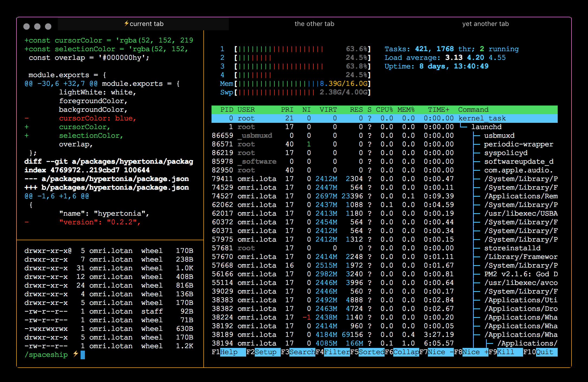Select the /Library/Framewor process row
588x382 pixels.
(384, 257)
